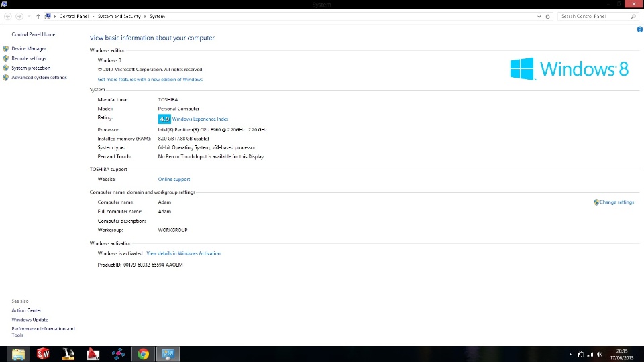The width and height of the screenshot is (644, 362).
Task: Select Control Panel taskbar button
Action: click(168, 354)
